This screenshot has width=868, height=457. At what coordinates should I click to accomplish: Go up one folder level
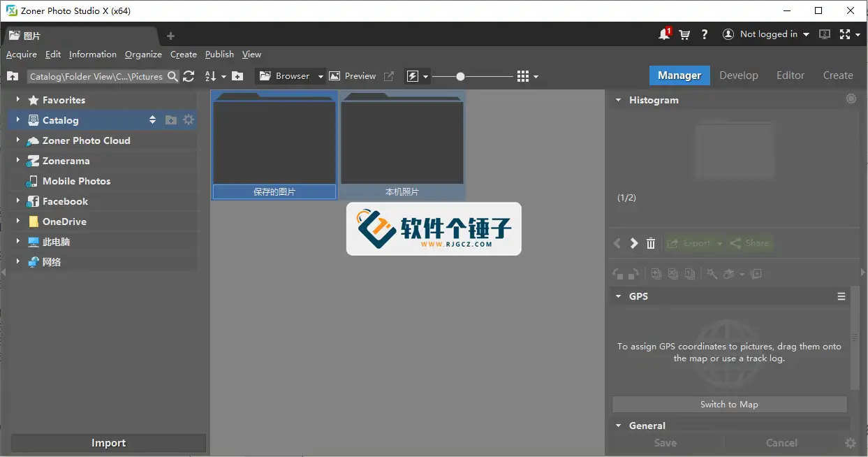12,76
